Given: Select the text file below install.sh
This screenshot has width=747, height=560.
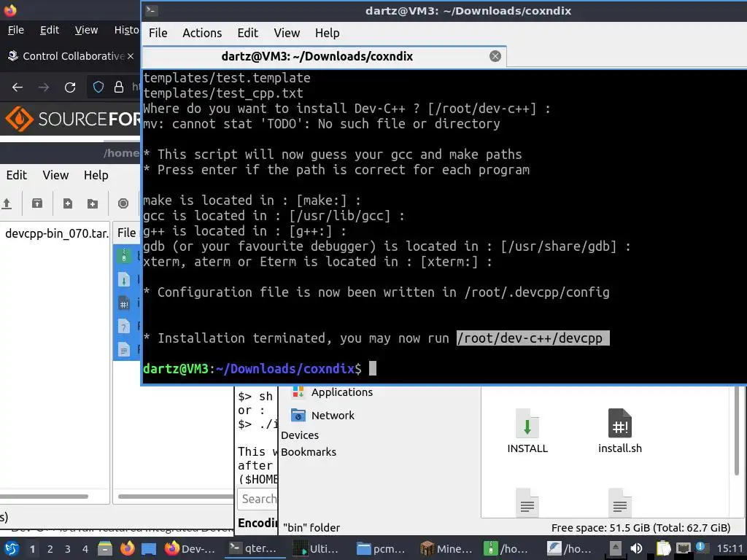Looking at the screenshot, I should (x=620, y=502).
